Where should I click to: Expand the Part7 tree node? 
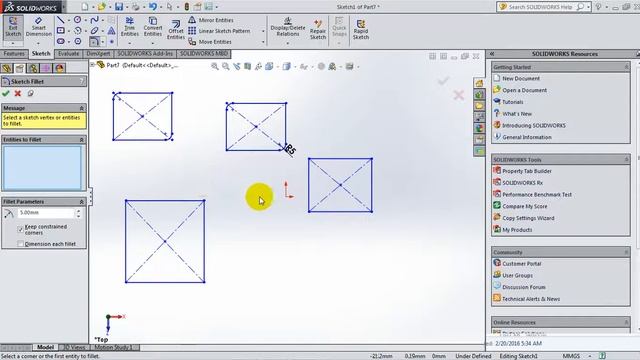[93, 64]
